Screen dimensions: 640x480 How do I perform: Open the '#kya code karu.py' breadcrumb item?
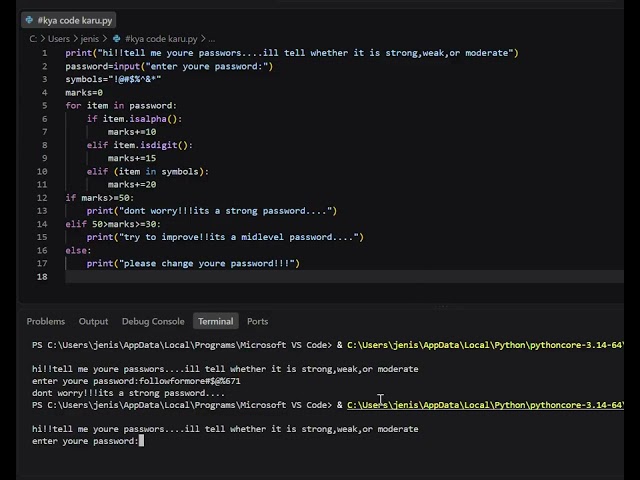point(161,39)
